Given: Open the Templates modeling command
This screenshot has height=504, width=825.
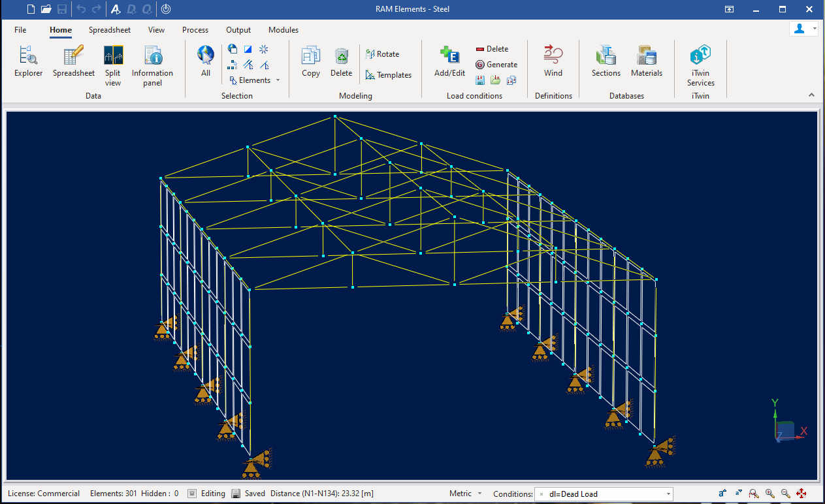Looking at the screenshot, I should 388,75.
